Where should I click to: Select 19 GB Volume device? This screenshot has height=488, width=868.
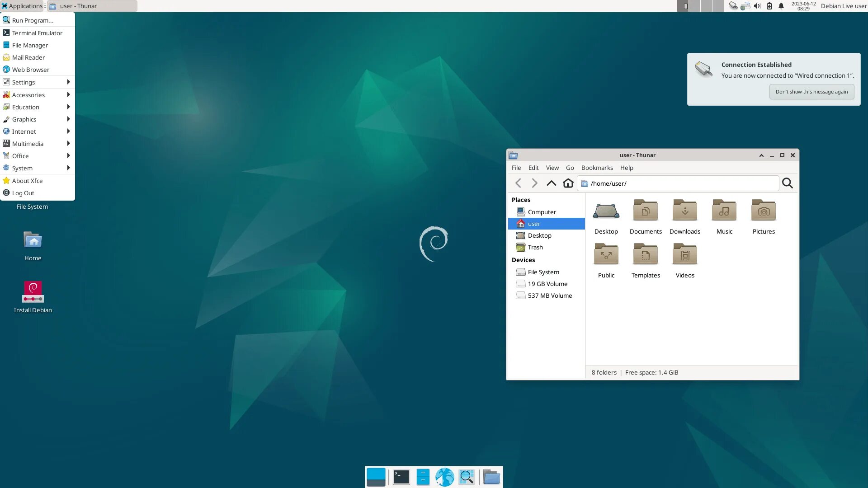click(547, 284)
